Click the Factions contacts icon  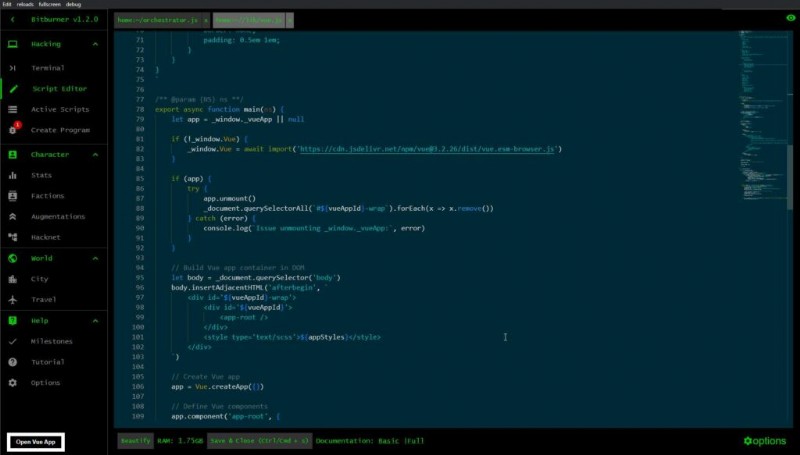point(13,196)
